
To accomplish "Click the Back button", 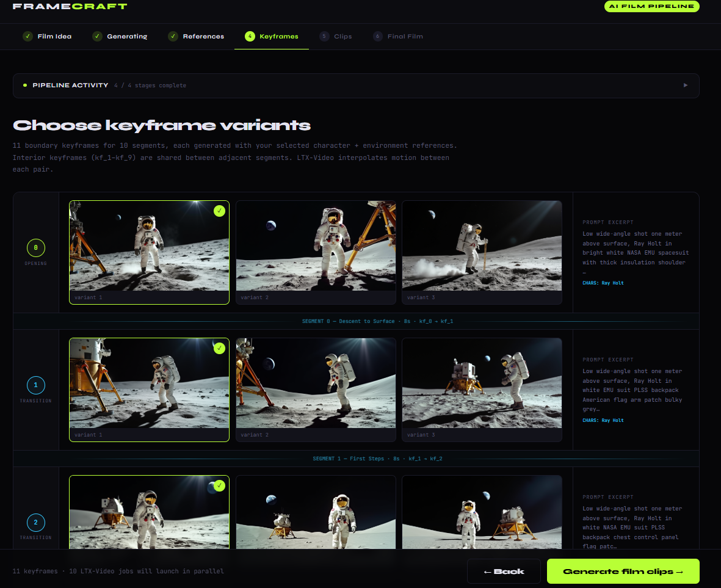I will click(x=504, y=572).
